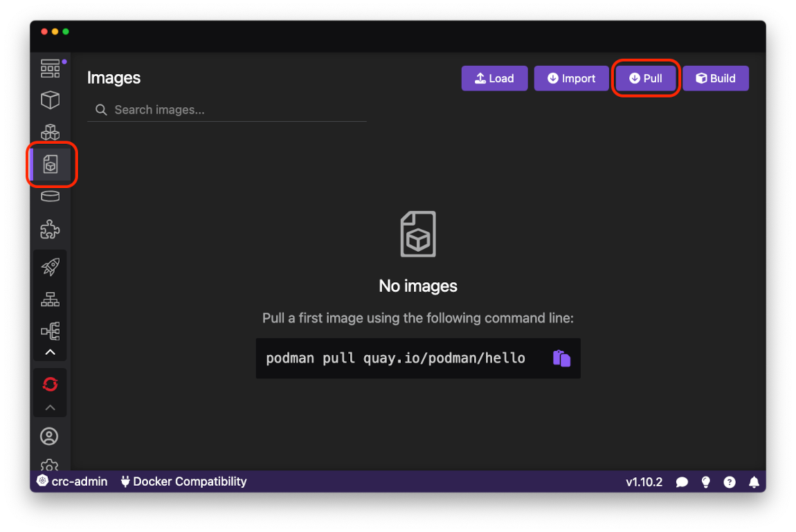Collapse the Kubernetes sidebar section chevron
The image size is (796, 532).
(x=50, y=352)
